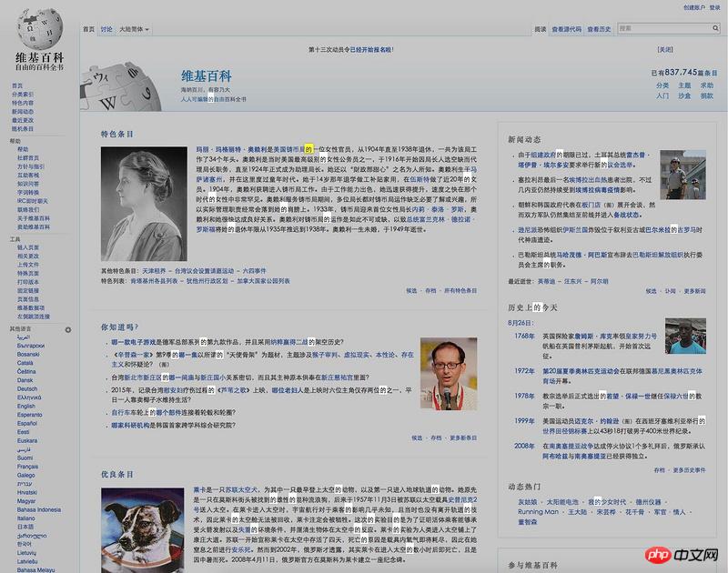This screenshot has width=728, height=573.
Task: Open the 求助 link
Action: click(707, 85)
